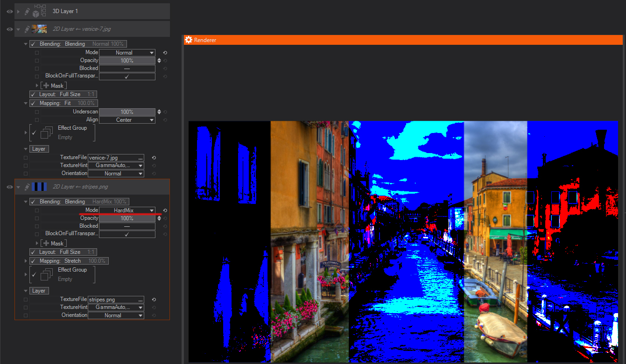Expand the 3D Layer 1 tree item
Screen dimensions: 626x364
click(x=19, y=11)
